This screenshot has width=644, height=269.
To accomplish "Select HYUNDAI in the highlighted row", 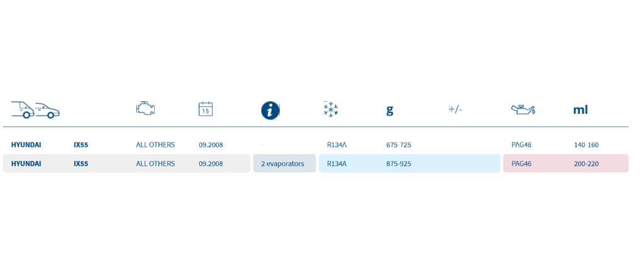I will tap(26, 163).
